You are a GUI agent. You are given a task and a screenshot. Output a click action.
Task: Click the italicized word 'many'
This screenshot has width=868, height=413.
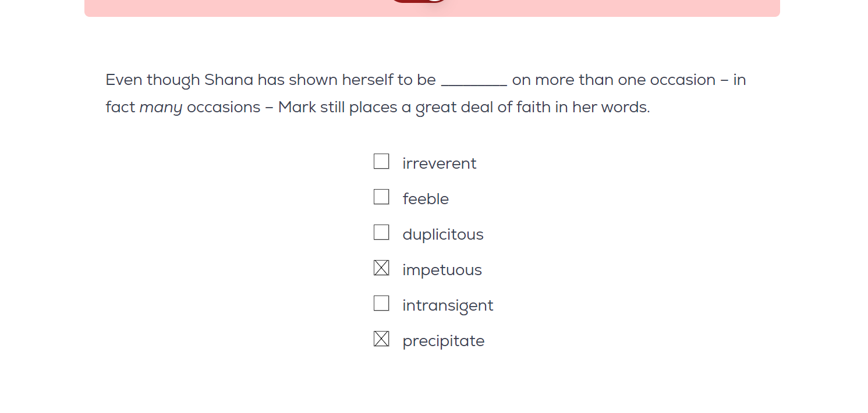tap(161, 108)
